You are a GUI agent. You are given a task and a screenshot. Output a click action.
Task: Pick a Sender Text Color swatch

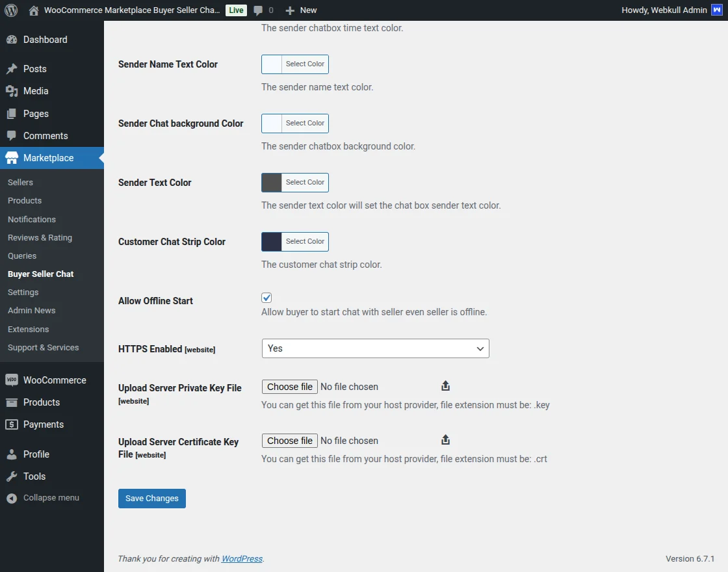270,183
